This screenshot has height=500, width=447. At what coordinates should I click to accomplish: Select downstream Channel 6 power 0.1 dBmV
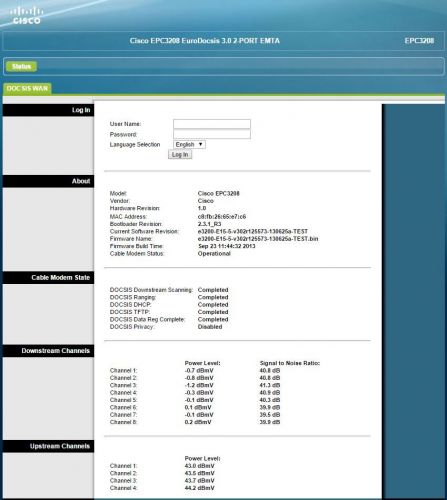198,407
